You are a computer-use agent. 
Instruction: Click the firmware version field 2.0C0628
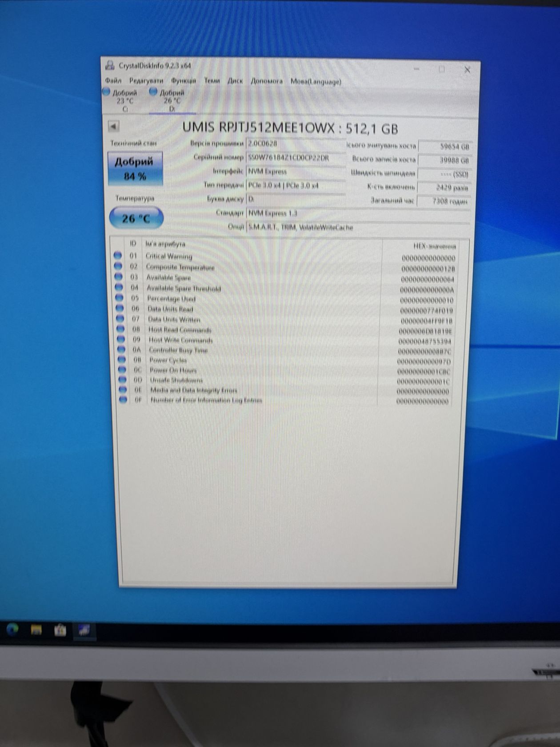tap(296, 144)
